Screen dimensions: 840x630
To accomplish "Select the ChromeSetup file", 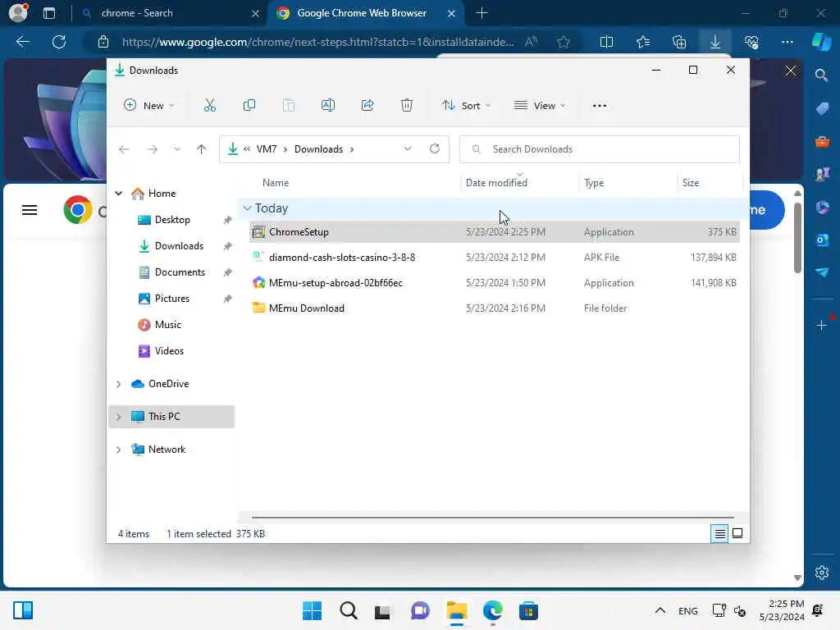I will (x=495, y=232).
